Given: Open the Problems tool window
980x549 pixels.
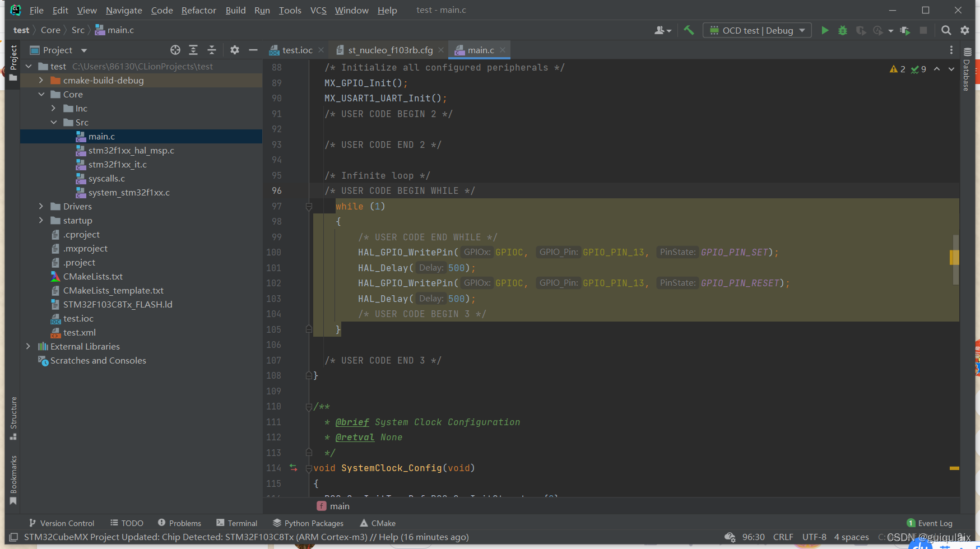Looking at the screenshot, I should pos(179,523).
